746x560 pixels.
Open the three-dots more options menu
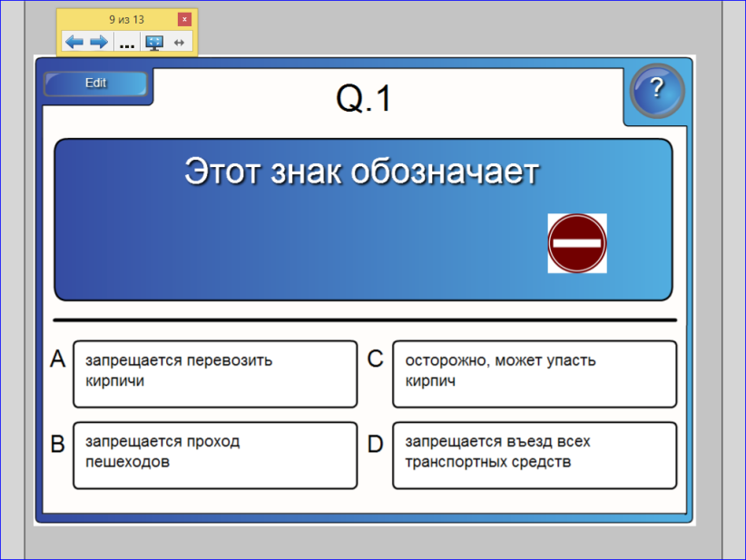[x=127, y=44]
